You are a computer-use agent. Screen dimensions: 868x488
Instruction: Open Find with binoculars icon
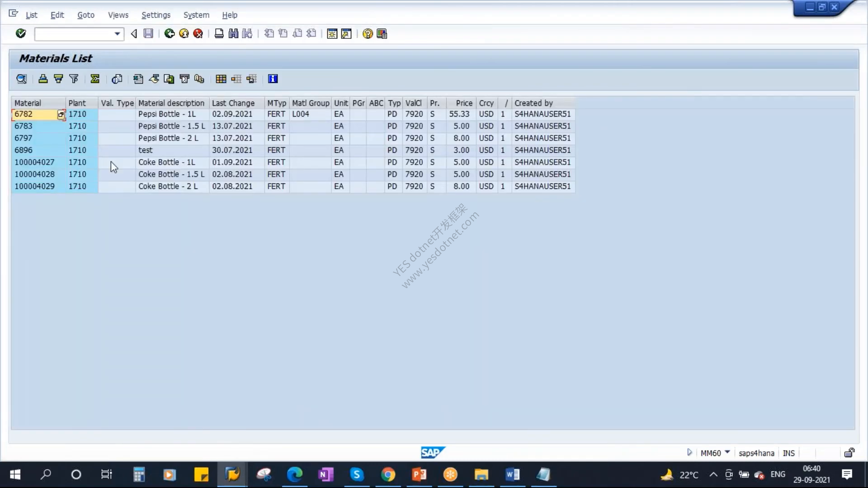(x=233, y=33)
